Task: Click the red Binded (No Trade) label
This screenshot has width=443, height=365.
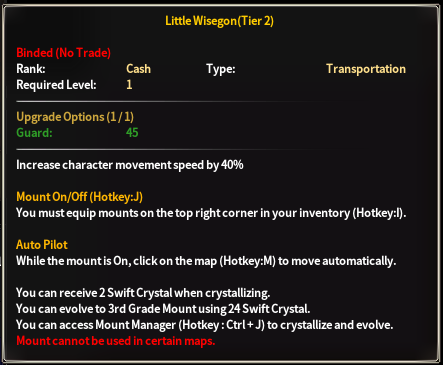Action: [63, 53]
